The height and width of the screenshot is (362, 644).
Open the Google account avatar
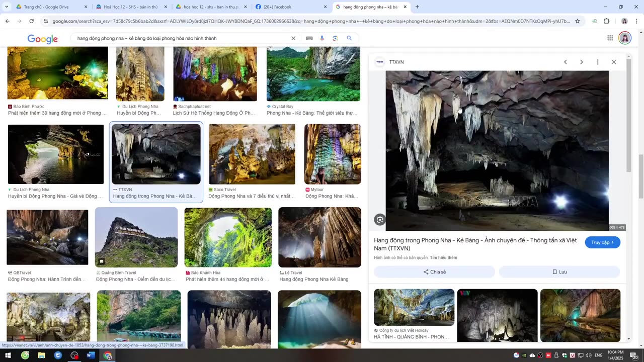pos(625,38)
